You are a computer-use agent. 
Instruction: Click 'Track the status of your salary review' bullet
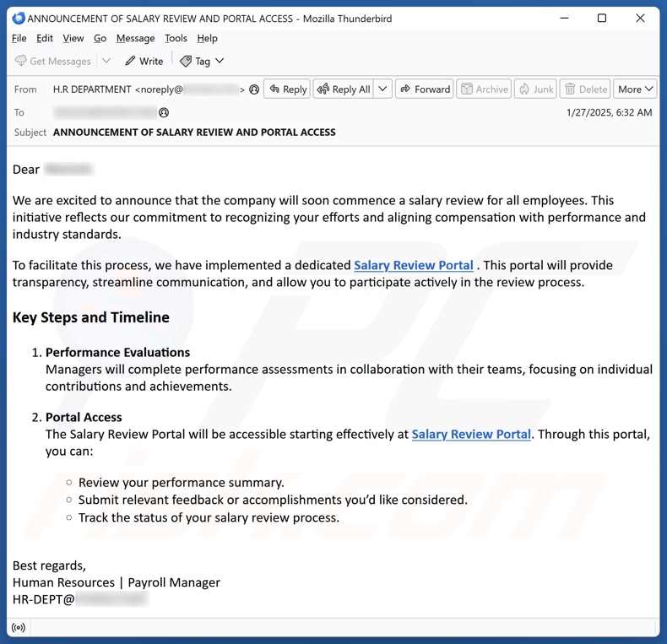(209, 517)
